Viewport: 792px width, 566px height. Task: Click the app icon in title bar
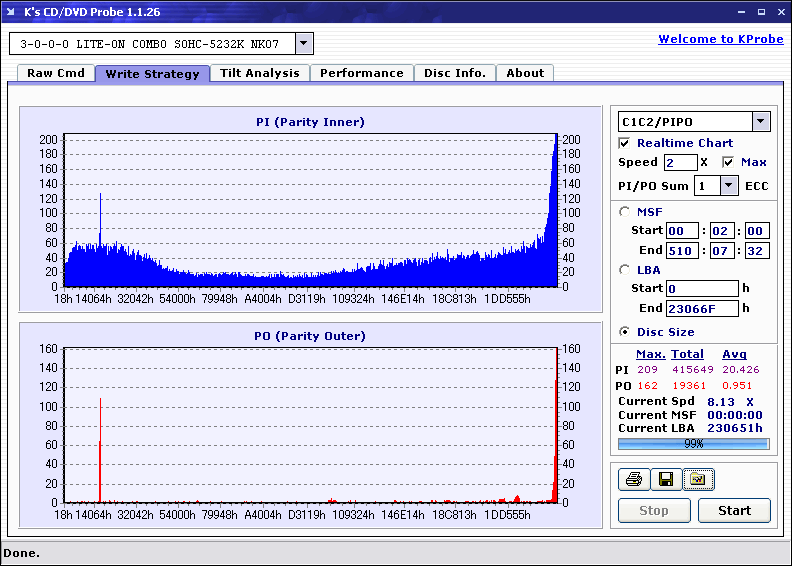(x=11, y=11)
